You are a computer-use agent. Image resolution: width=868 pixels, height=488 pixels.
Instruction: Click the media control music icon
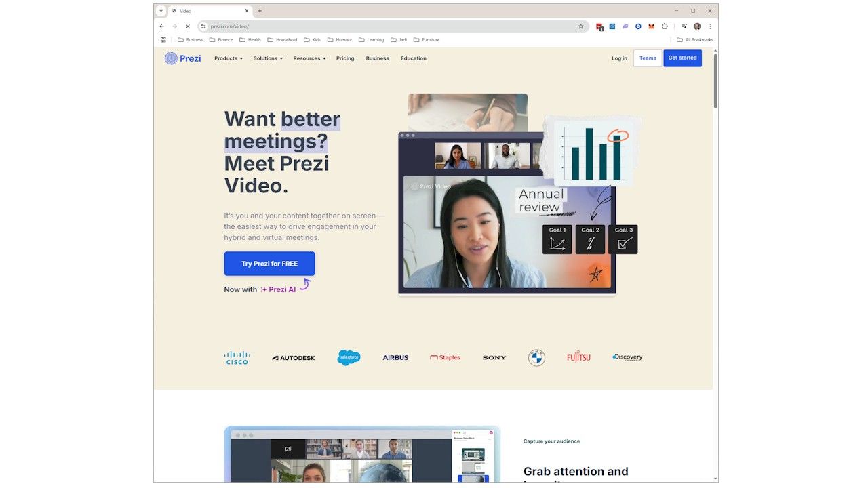[x=684, y=26]
